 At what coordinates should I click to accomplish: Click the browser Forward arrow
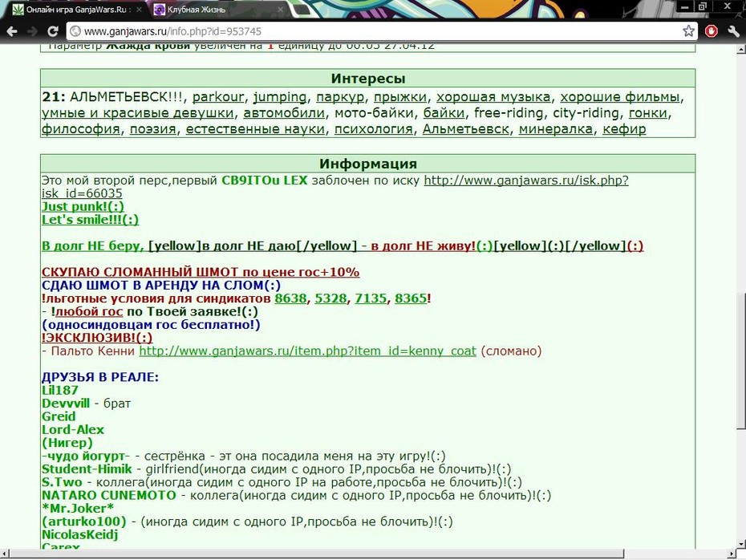click(x=32, y=31)
